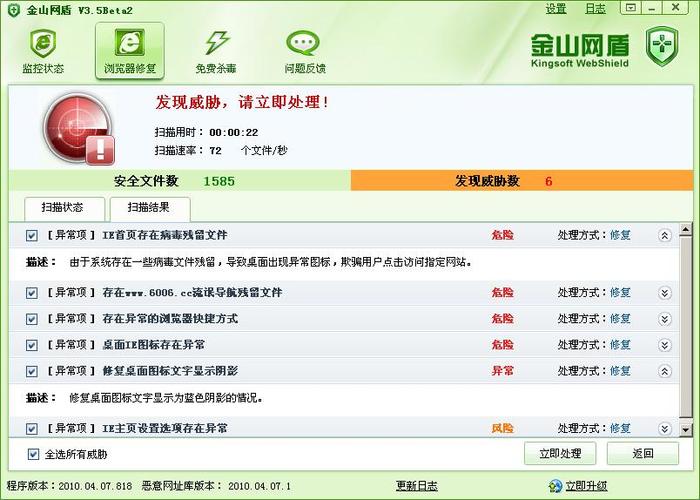Click the 异常 level label for 修复桌面图标文字显示阴影
Image resolution: width=700 pixels, height=500 pixels.
coord(502,371)
